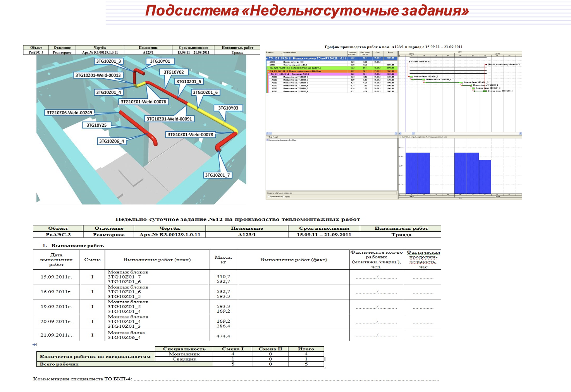Click 3D callout label 3TG10Z01-Weld-00013

click(98, 76)
